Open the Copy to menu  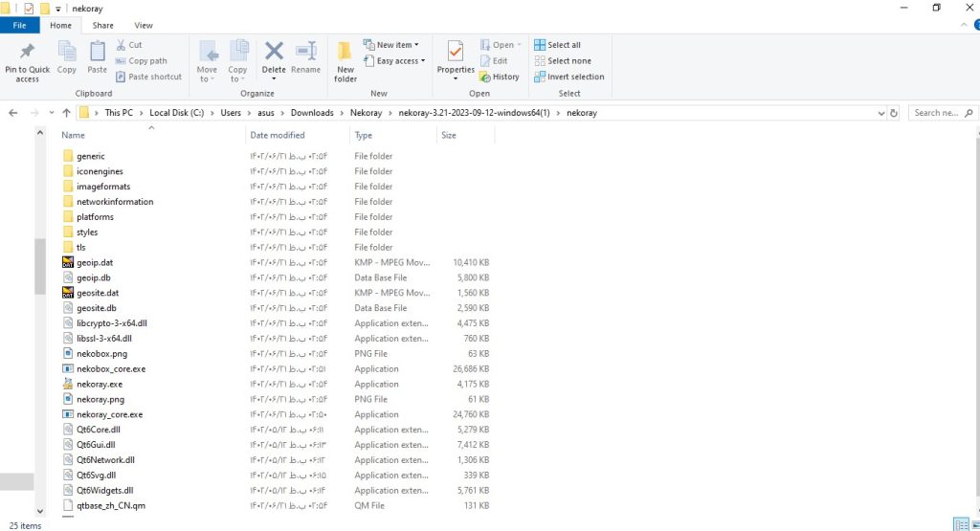coord(237,61)
